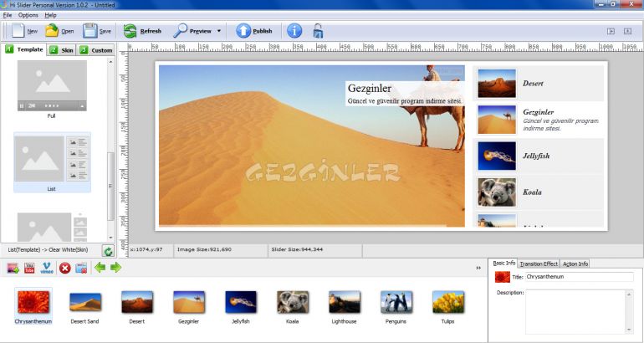Click the left panel layout icon at top right

[x=611, y=31]
